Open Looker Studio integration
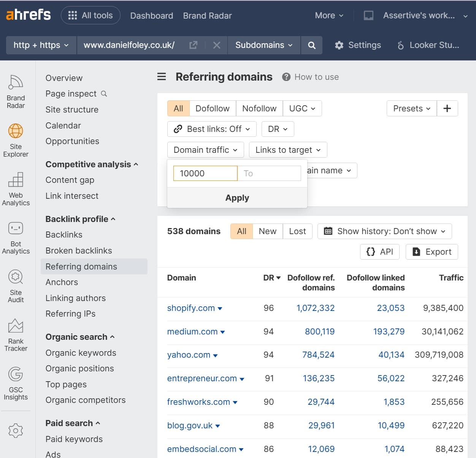 coord(428,45)
